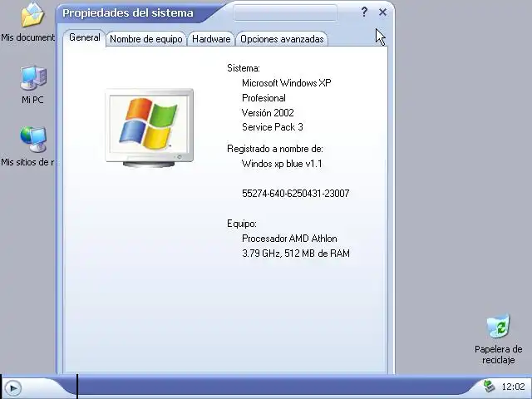This screenshot has height=399, width=532.
Task: Click the 12:02 clock in the taskbar
Action: 514,387
